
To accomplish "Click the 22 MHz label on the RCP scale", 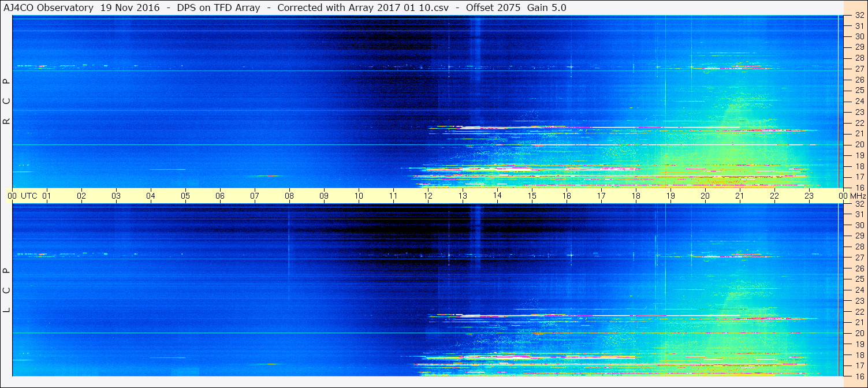I will click(859, 123).
